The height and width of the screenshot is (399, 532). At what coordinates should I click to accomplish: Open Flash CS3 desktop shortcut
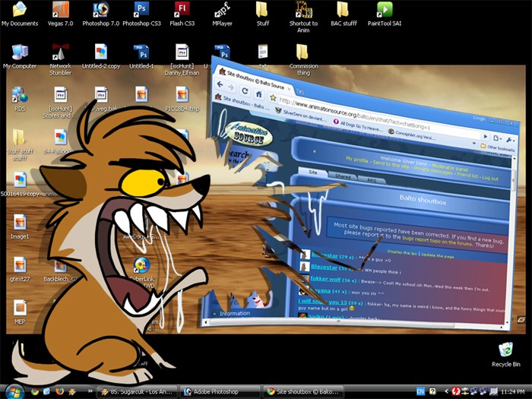[x=182, y=14]
